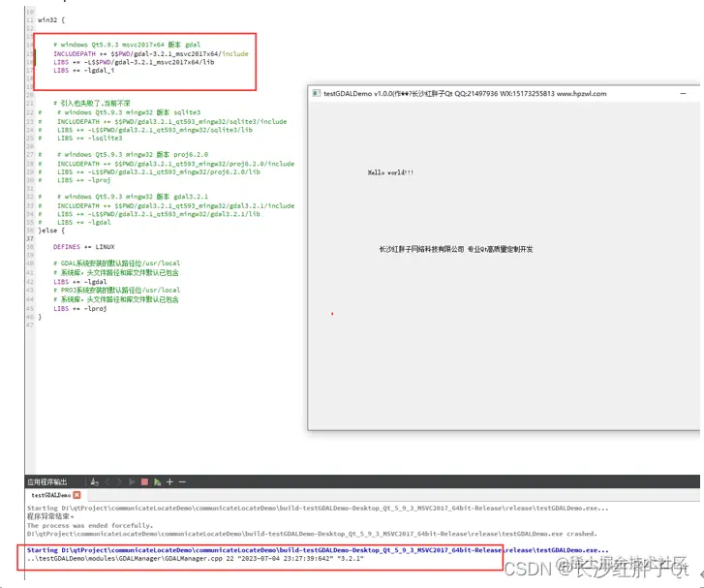Viewport: 704px width, 588px height.
Task: Click the 'DEFINES += LINUX' line
Action: (83, 247)
